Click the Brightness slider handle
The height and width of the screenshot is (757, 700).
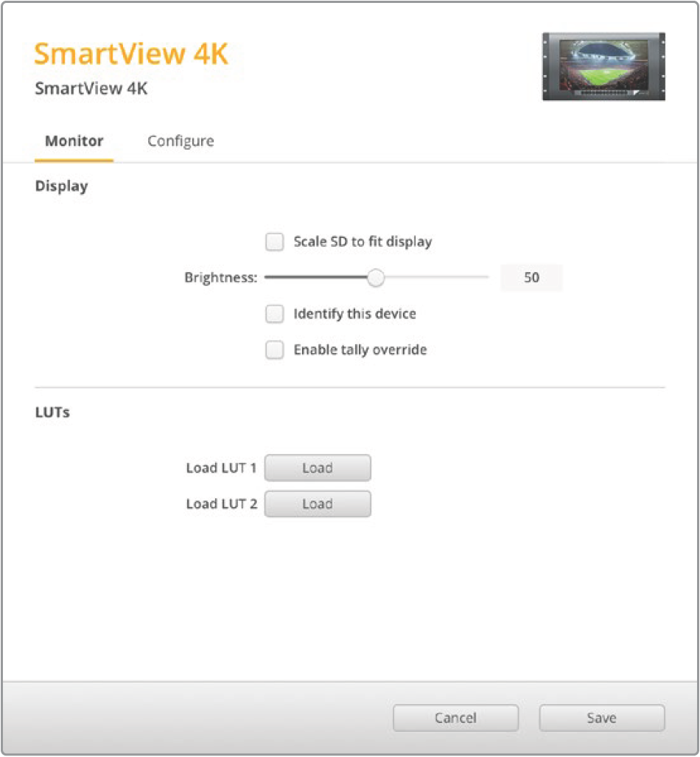[x=376, y=278]
